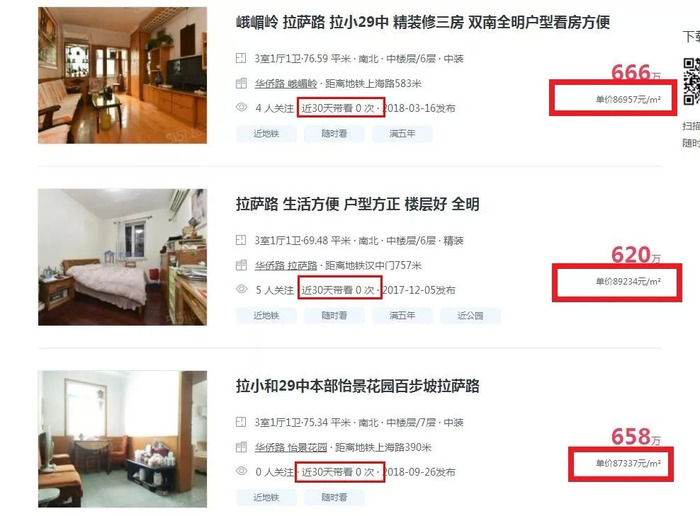Click 近公园 tag on second listing
Image resolution: width=700 pixels, height=516 pixels.
coord(470,316)
